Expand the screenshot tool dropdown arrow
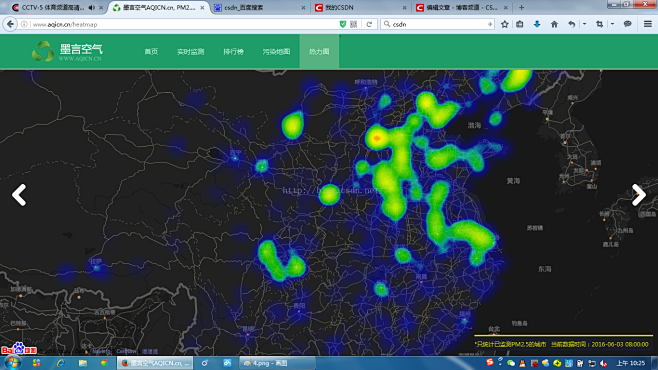Viewport: 658px width, 370px height. coord(612,24)
